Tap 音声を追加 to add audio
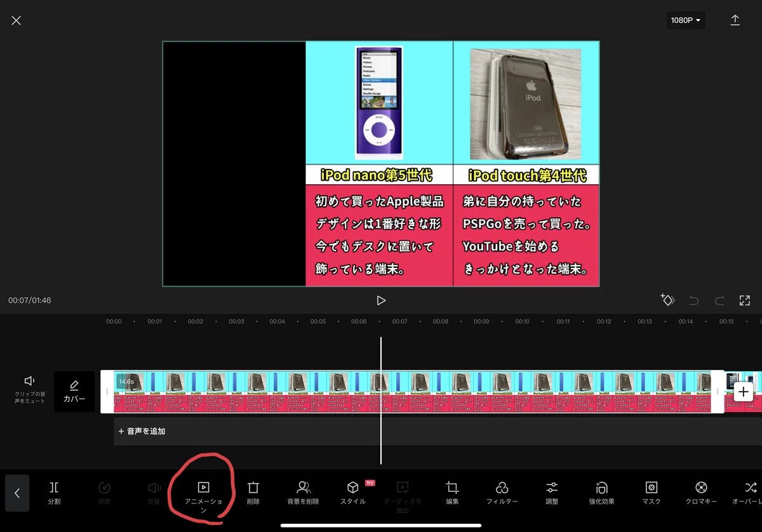Screen dimensions: 762x532 [x=142, y=431]
